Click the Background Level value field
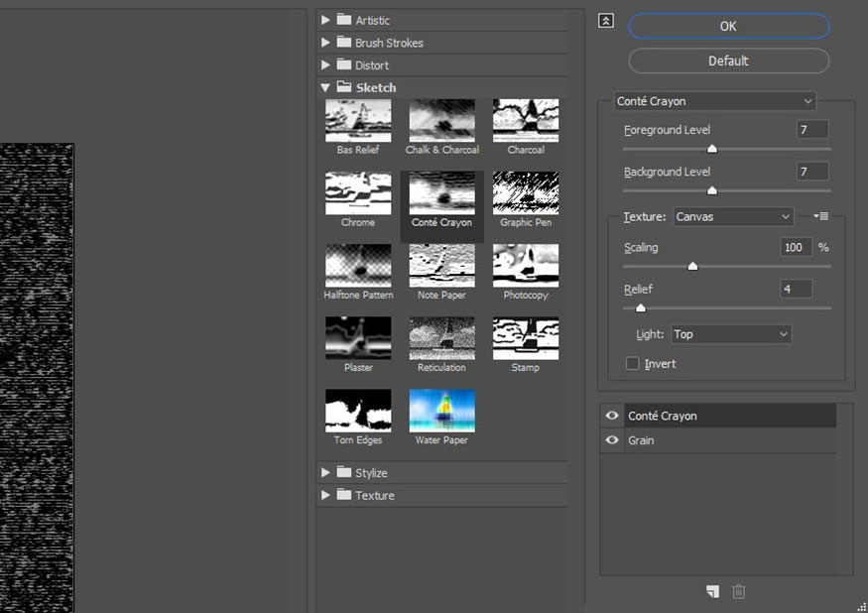The image size is (868, 613). [812, 172]
